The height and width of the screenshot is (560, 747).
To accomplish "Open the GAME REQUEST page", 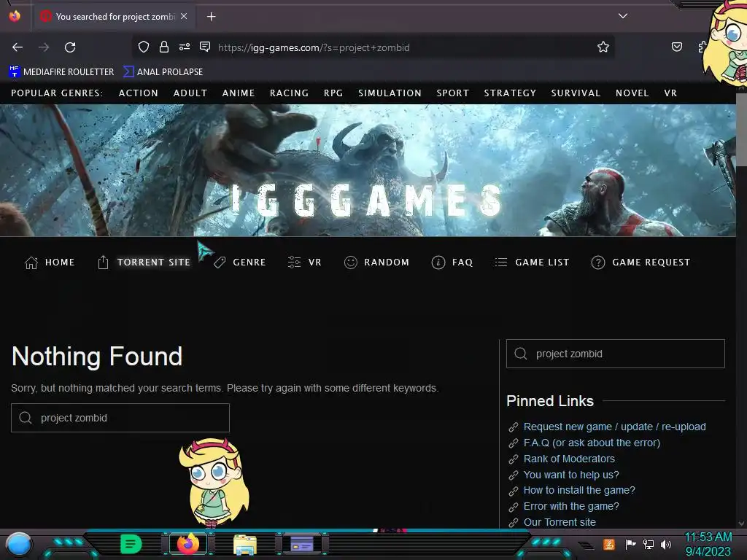I will point(651,262).
